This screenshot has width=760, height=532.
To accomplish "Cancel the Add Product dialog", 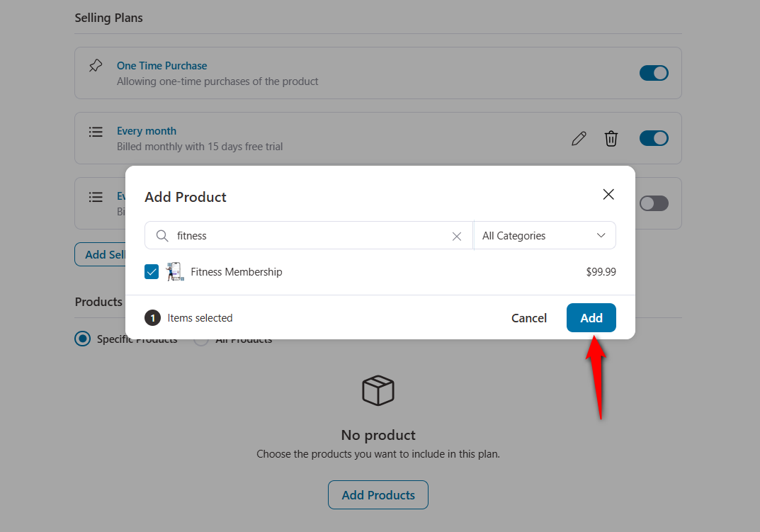I will pyautogui.click(x=528, y=317).
